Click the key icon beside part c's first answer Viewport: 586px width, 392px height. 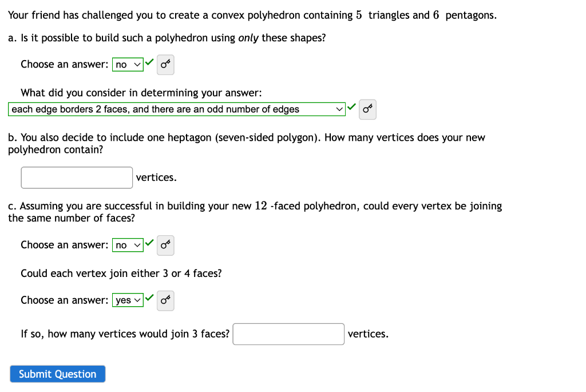pyautogui.click(x=165, y=245)
